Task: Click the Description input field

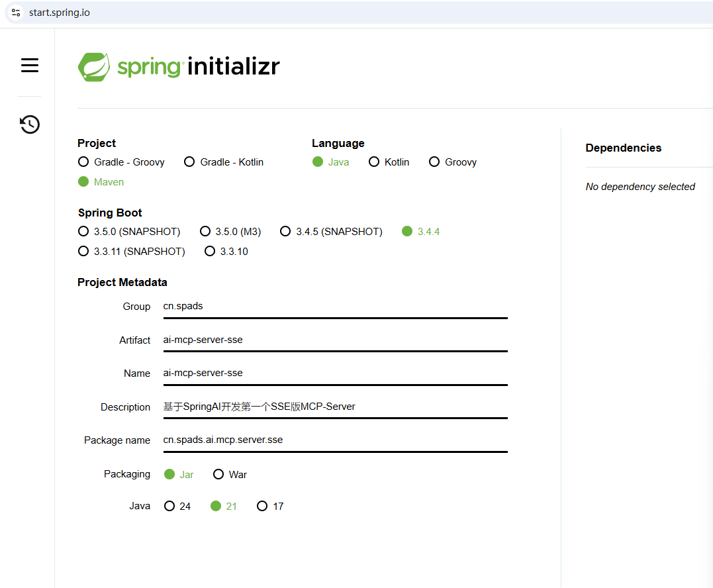Action: click(335, 407)
